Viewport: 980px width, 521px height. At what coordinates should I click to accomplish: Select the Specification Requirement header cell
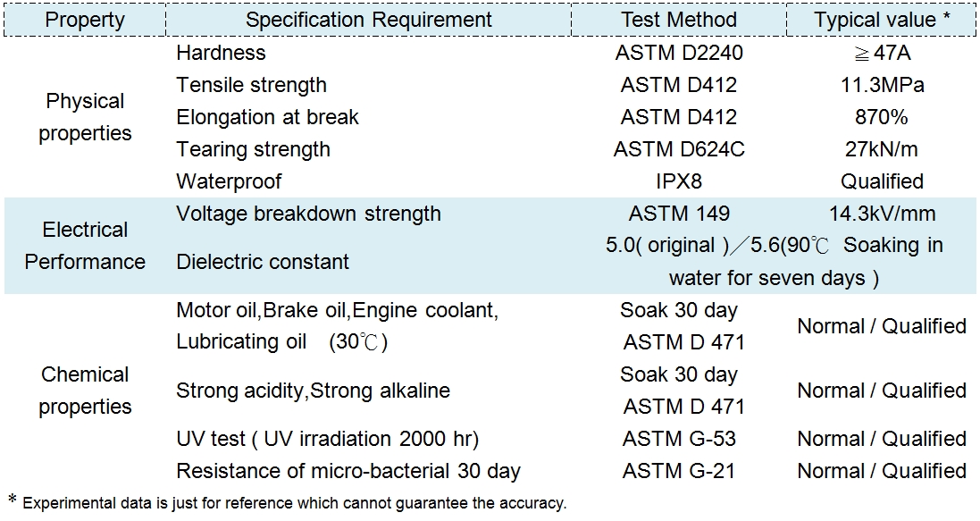pos(368,20)
